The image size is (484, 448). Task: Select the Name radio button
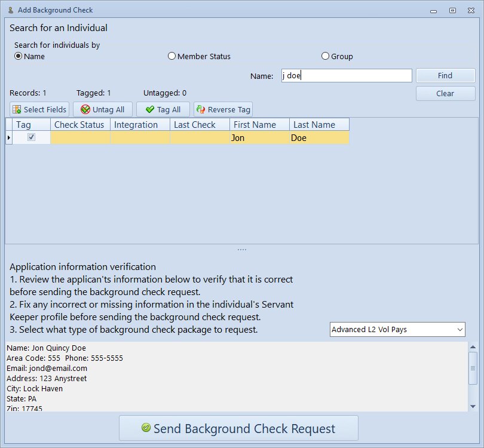[x=18, y=56]
